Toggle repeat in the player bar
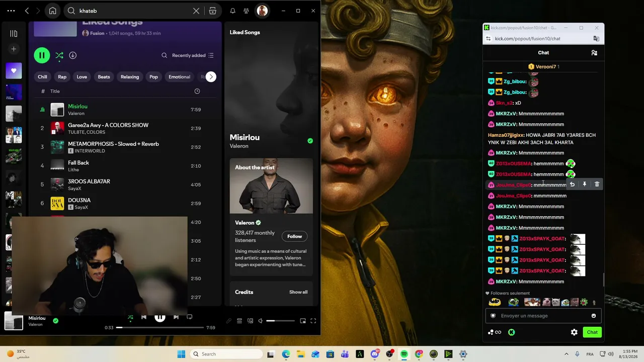 (190, 317)
